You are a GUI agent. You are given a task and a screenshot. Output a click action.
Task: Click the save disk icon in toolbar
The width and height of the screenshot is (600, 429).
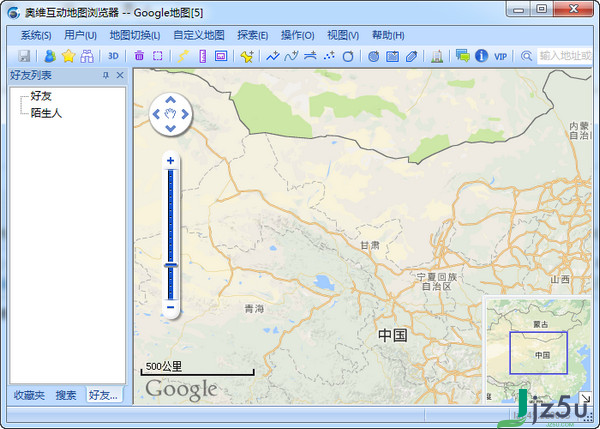click(x=24, y=56)
